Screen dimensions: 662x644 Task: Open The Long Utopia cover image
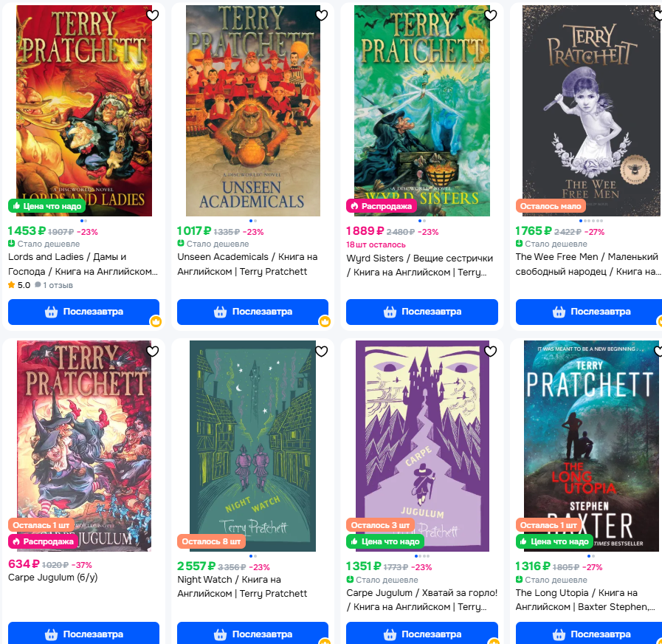tap(591, 446)
